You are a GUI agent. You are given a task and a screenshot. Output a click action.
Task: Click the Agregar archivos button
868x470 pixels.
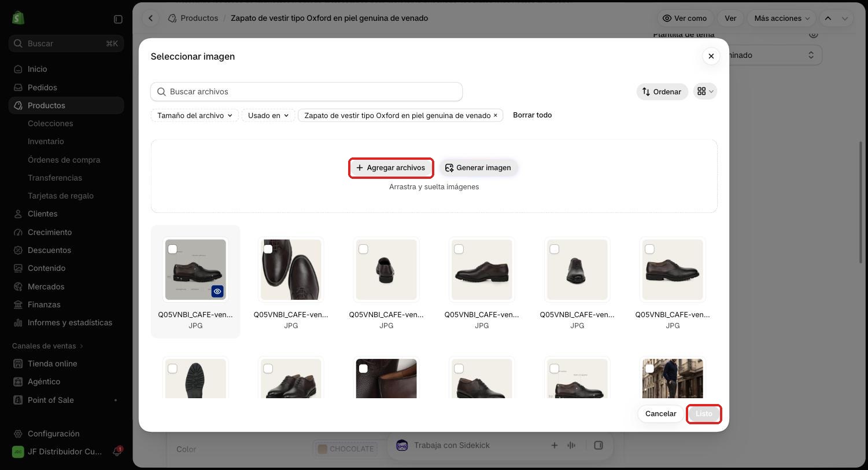[391, 168]
